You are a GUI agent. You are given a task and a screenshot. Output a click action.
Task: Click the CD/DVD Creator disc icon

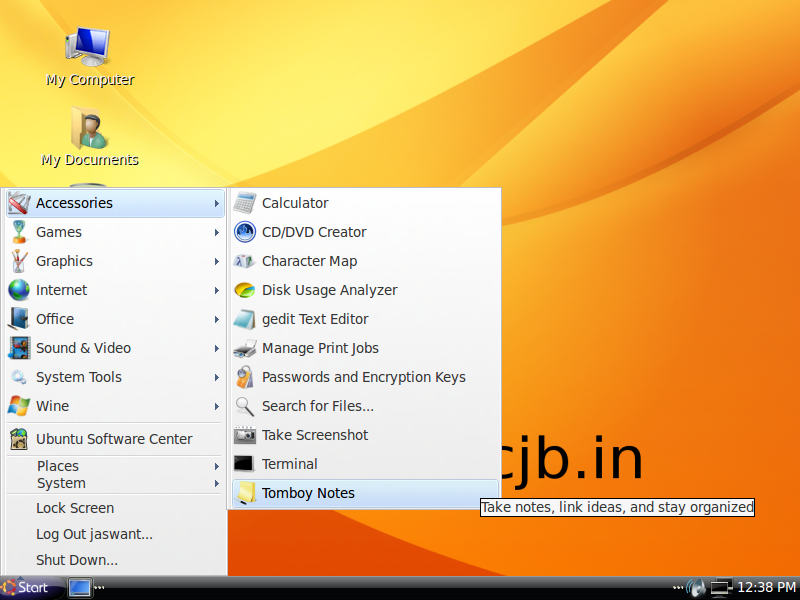pos(245,232)
